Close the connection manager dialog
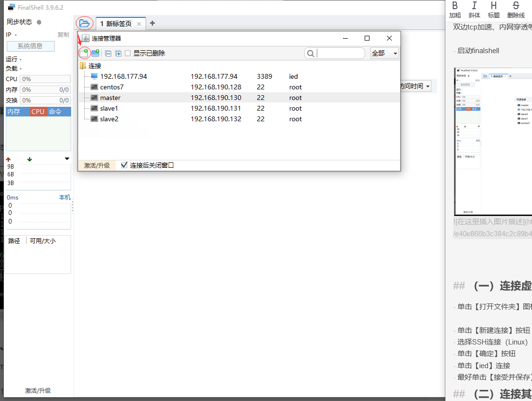 pyautogui.click(x=389, y=38)
